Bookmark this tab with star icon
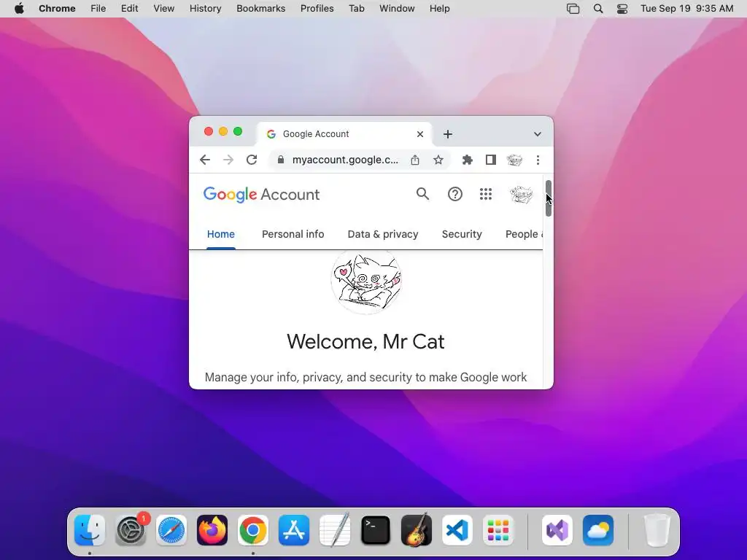The height and width of the screenshot is (560, 747). [x=438, y=160]
